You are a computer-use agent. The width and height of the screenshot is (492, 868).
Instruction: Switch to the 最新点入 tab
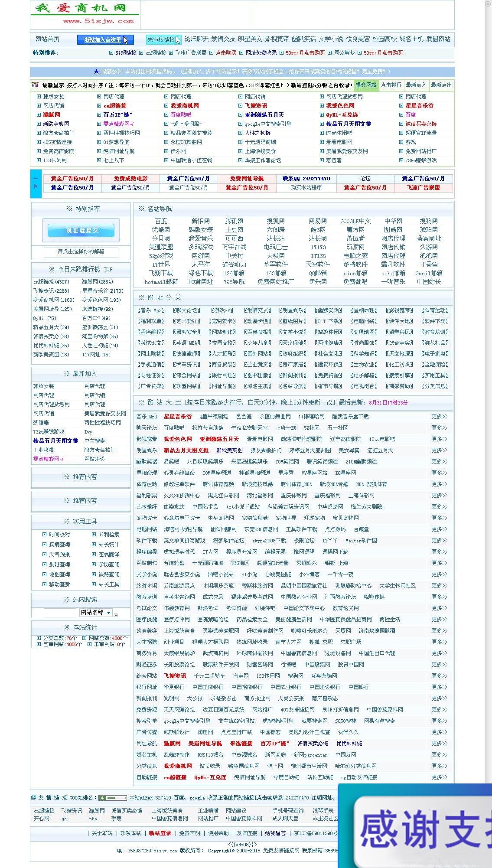coord(416,85)
